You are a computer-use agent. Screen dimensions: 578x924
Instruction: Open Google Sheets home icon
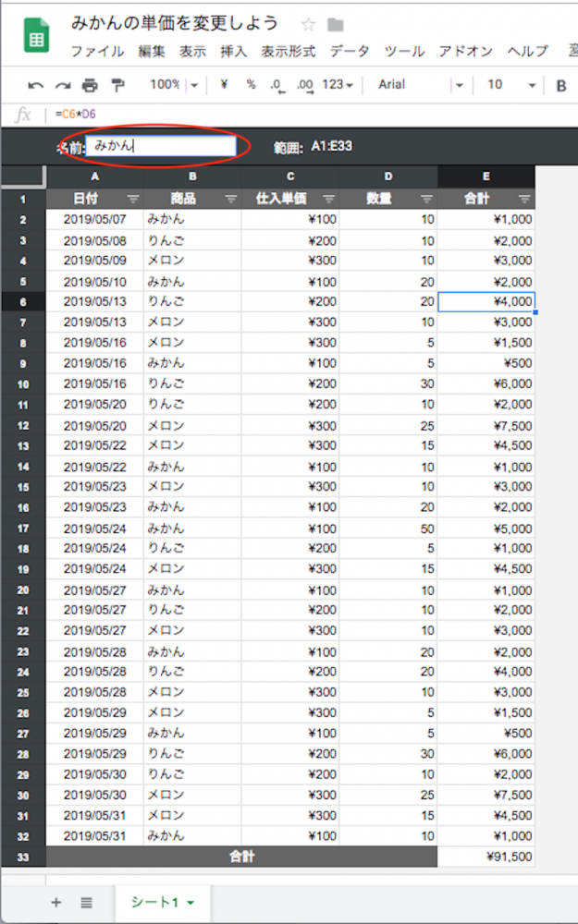pyautogui.click(x=37, y=38)
